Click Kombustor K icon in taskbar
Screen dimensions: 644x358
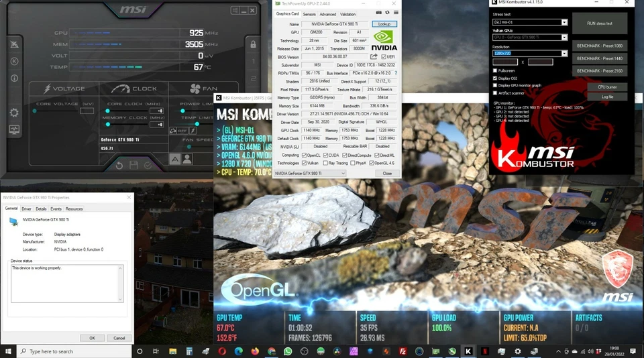(468, 351)
